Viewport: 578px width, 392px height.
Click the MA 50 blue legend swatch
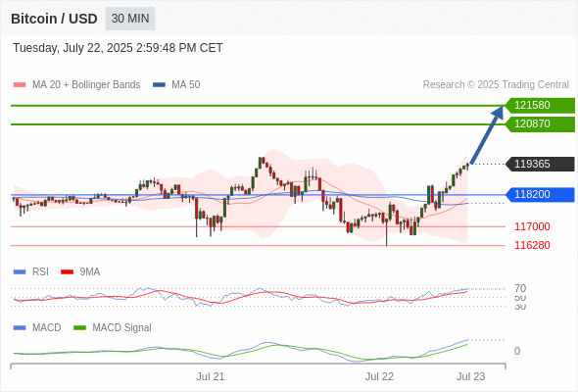point(159,85)
